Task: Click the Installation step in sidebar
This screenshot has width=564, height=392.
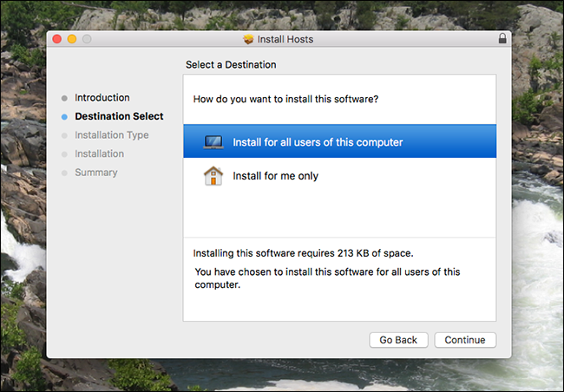Action: click(x=99, y=154)
